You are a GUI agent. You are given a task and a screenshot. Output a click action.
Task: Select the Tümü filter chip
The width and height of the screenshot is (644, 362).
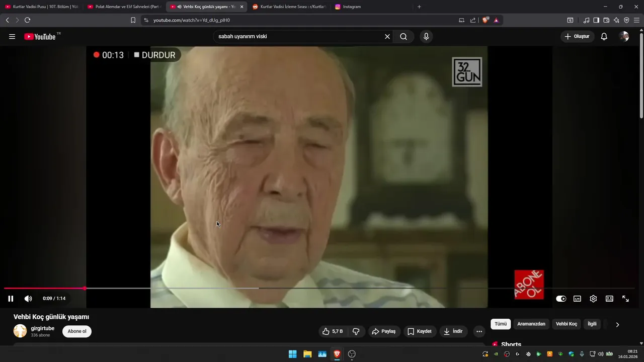click(501, 324)
